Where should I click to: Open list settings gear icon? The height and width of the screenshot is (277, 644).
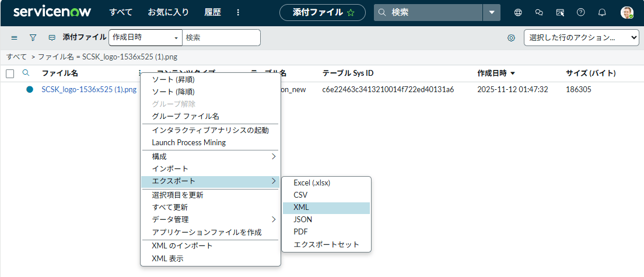pos(511,38)
